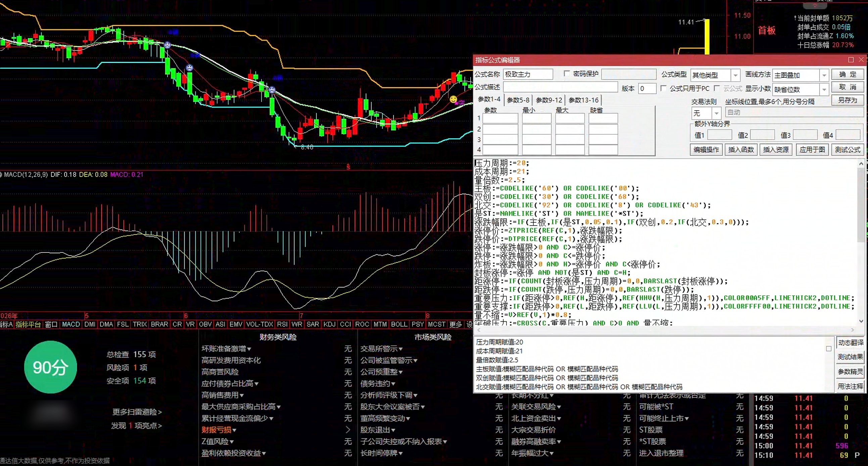Screen dimensions: 868x466
Task: Click the 版本 input field
Action: click(647, 88)
